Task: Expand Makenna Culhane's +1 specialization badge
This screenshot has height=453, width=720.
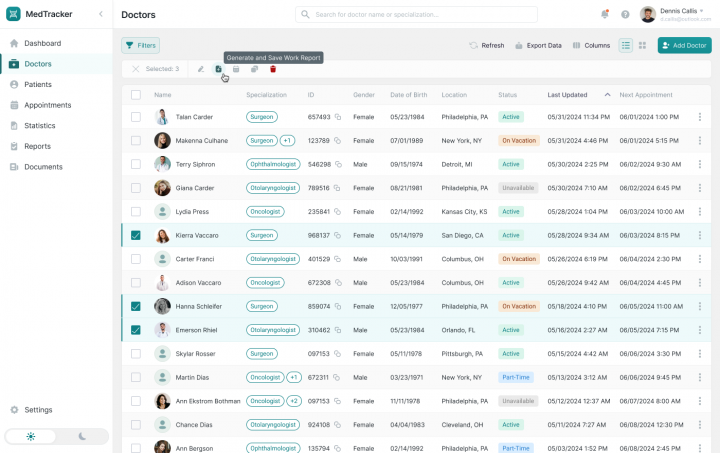Action: pos(287,141)
